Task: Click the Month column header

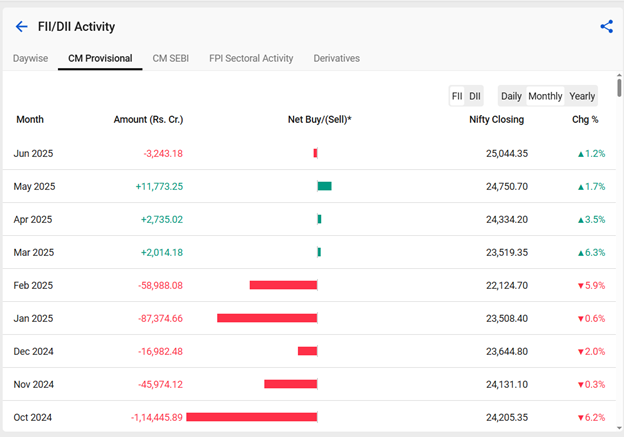Action: [x=30, y=120]
